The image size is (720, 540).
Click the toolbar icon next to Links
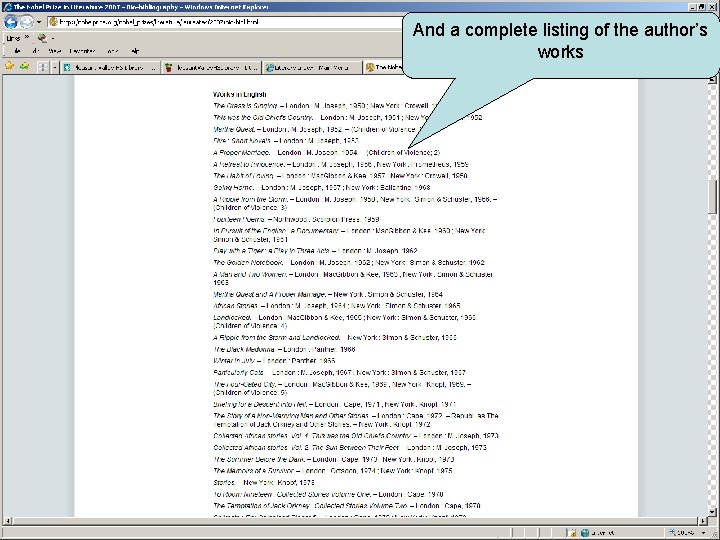click(x=42, y=38)
